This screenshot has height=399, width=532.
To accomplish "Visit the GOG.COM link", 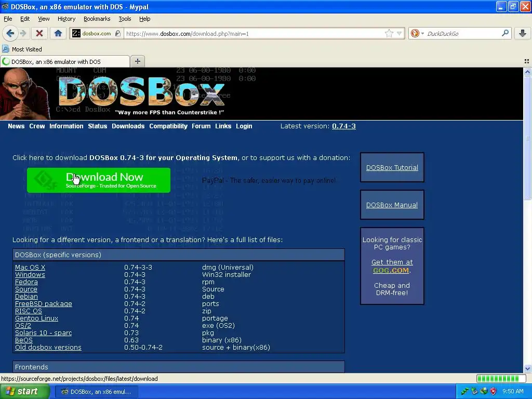I will (391, 270).
